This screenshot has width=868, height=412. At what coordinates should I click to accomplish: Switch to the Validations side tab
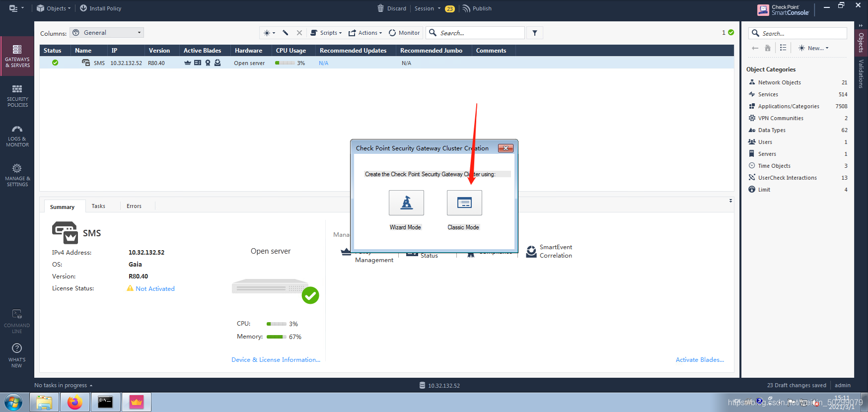(x=861, y=74)
